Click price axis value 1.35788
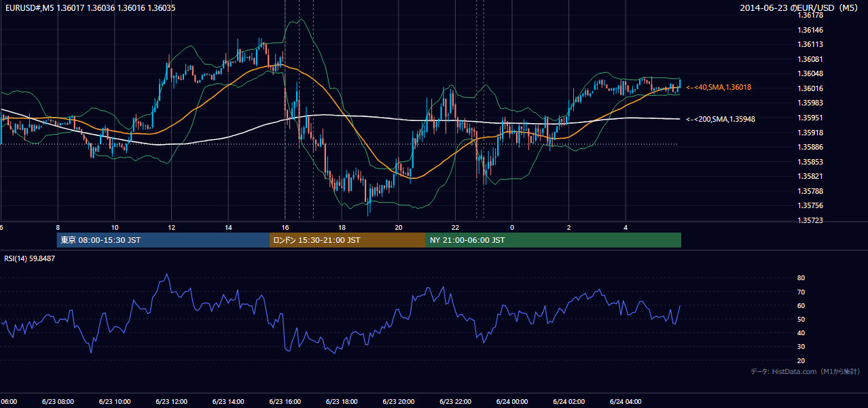The width and height of the screenshot is (868, 408). click(811, 191)
